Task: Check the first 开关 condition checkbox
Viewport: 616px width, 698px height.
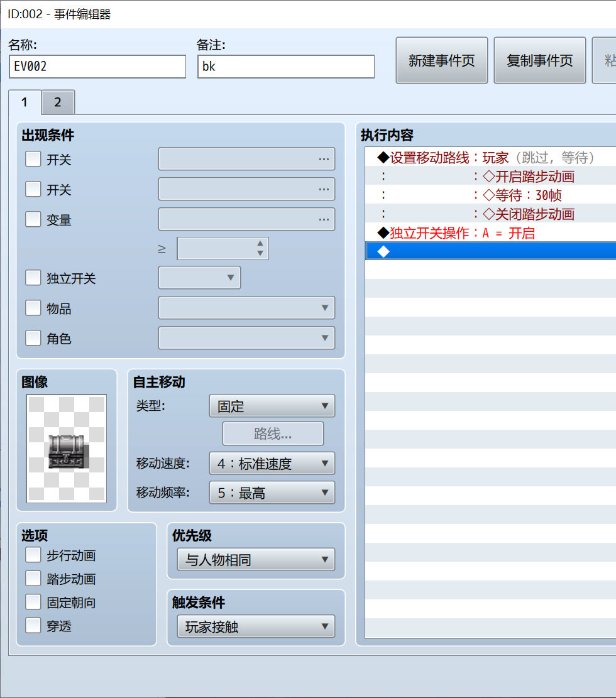Action: click(x=33, y=159)
